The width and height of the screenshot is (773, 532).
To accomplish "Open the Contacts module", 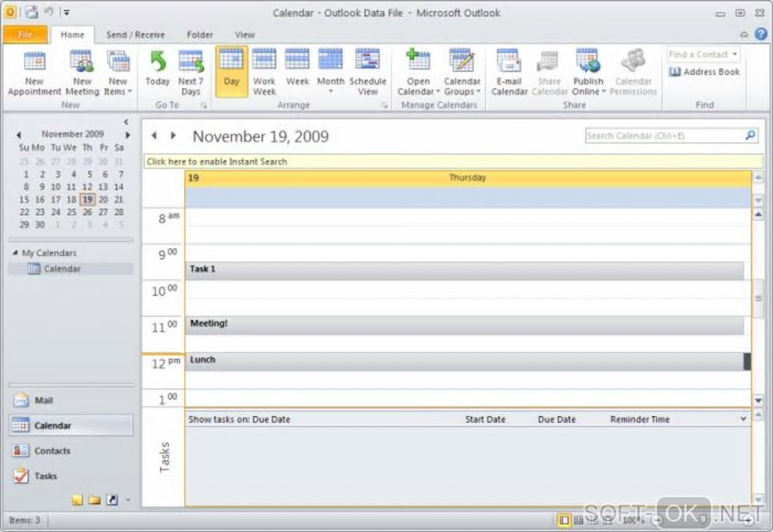I will coord(71,451).
